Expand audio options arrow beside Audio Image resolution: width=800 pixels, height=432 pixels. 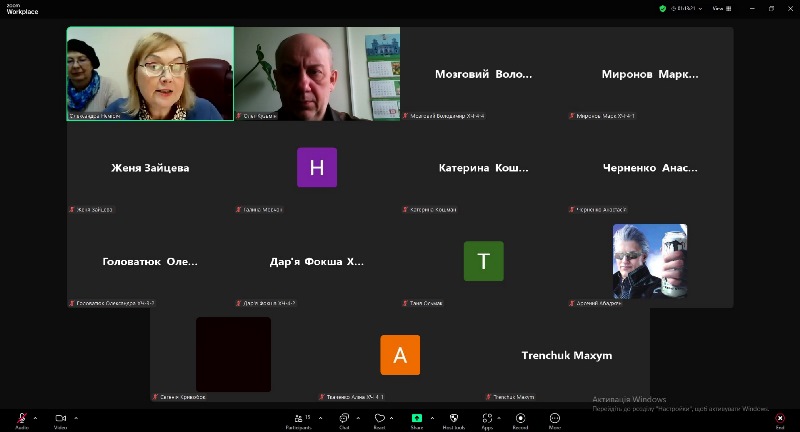tap(35, 418)
